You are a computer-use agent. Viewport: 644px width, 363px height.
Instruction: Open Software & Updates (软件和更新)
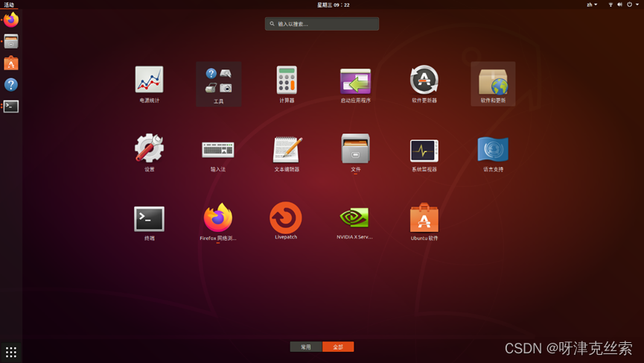point(493,84)
